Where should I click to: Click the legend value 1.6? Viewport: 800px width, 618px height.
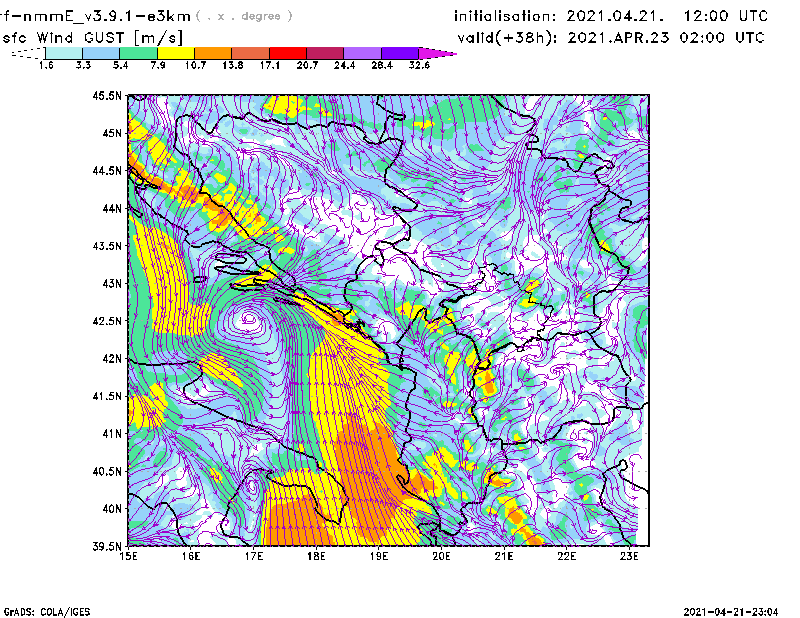[46, 65]
